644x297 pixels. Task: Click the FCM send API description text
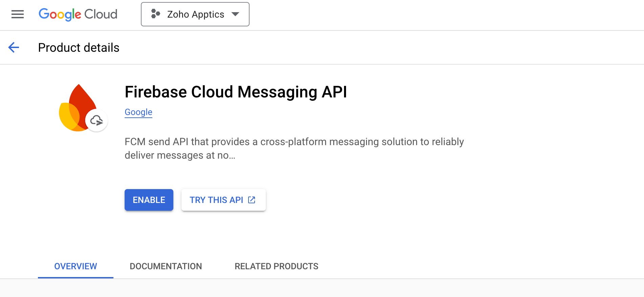coord(294,148)
